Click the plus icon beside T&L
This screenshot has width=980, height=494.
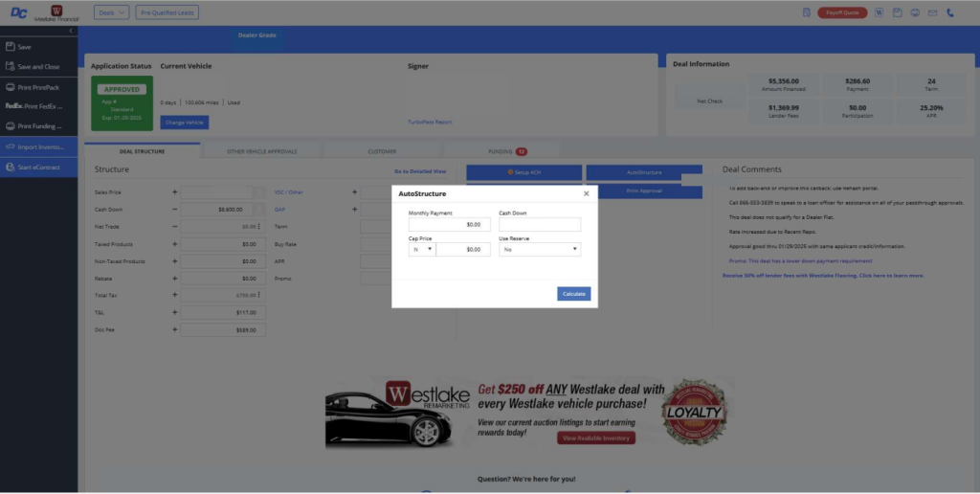point(174,312)
